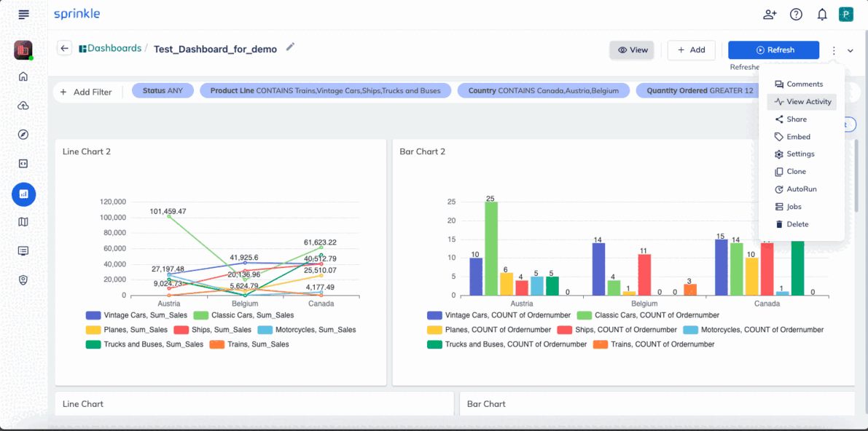Toggle Classic Cars COUNT legend in Bar Chart 2
Viewport: 868px width, 431px height.
[648, 315]
